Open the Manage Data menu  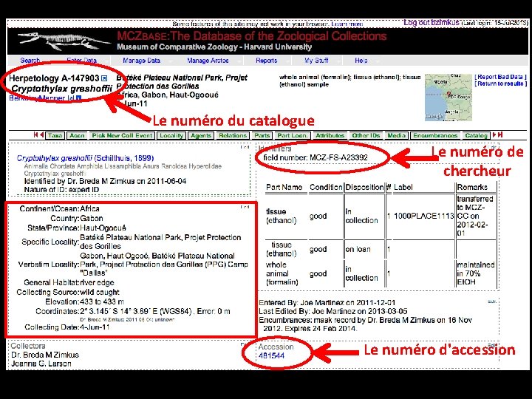(x=141, y=61)
